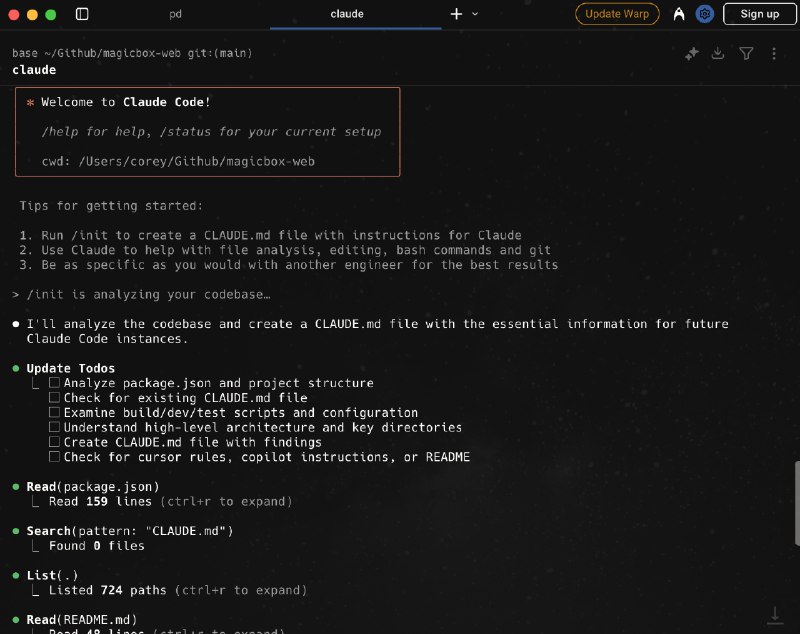The width and height of the screenshot is (800, 634).
Task: Click the AI sparkles icon in block header
Action: coord(692,54)
